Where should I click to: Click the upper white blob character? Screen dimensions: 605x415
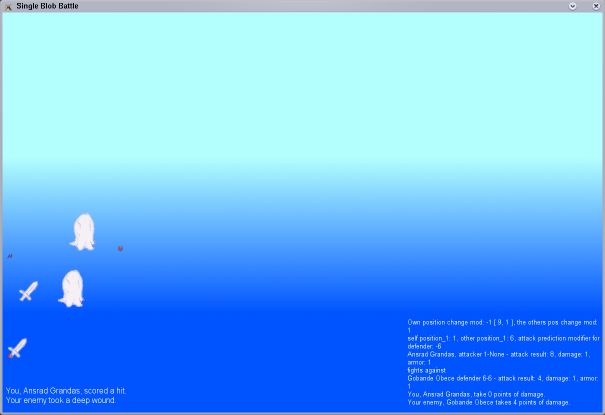81,231
